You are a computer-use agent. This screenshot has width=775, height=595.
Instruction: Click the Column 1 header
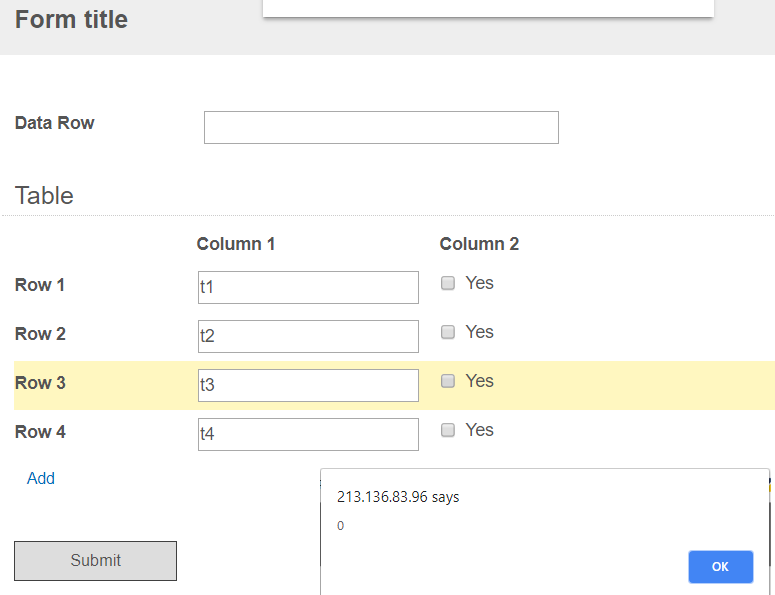tap(235, 244)
